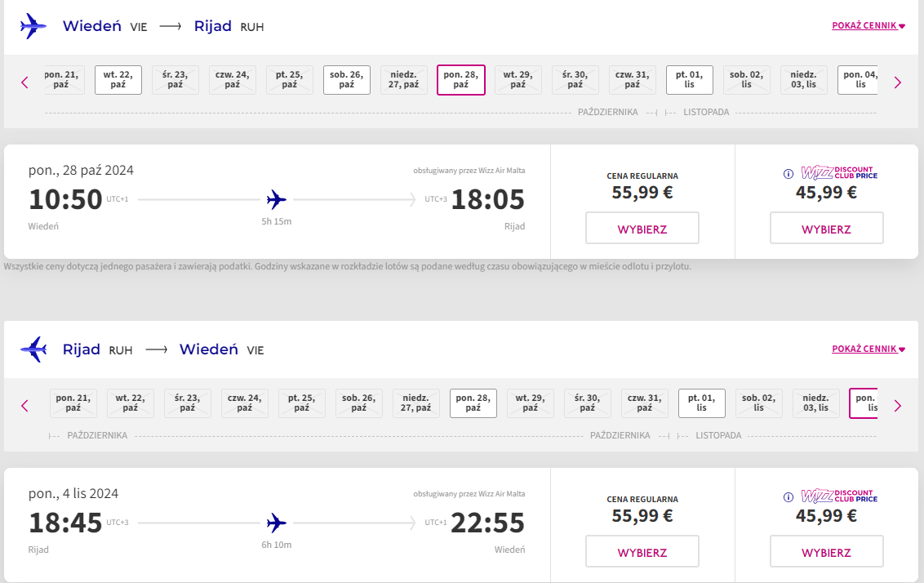Choose return Discount Club 45,99 € WYBIERZ
This screenshot has width=924, height=583.
[826, 551]
